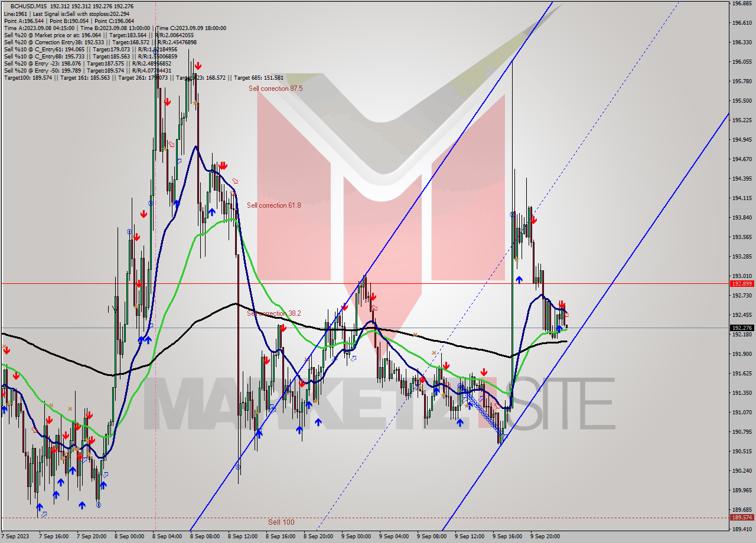756x543 pixels.
Task: Click the 189.574 price tag on axis
Action: click(x=742, y=518)
